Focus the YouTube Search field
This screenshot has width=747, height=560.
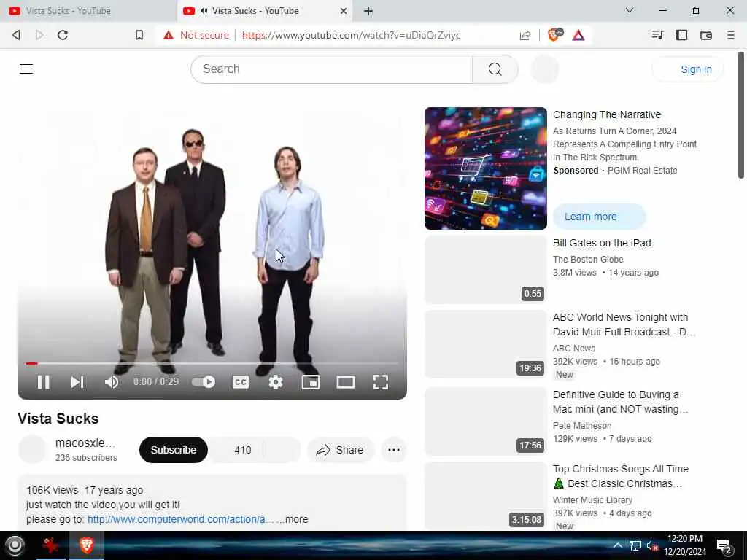(x=332, y=69)
